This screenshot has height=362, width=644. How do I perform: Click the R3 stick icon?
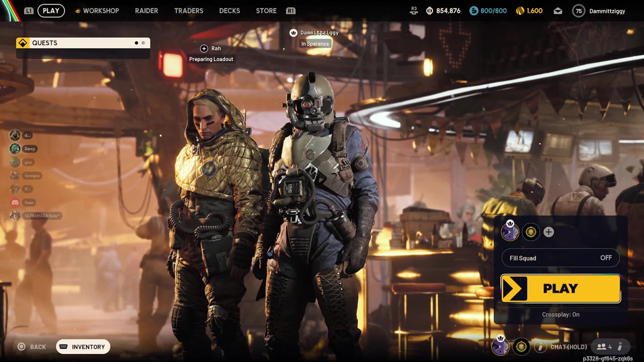(x=414, y=10)
